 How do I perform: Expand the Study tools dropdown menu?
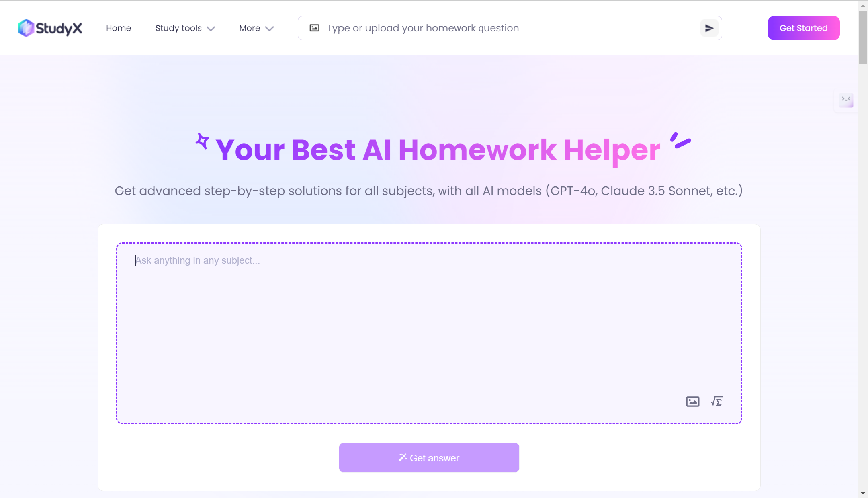pos(185,28)
